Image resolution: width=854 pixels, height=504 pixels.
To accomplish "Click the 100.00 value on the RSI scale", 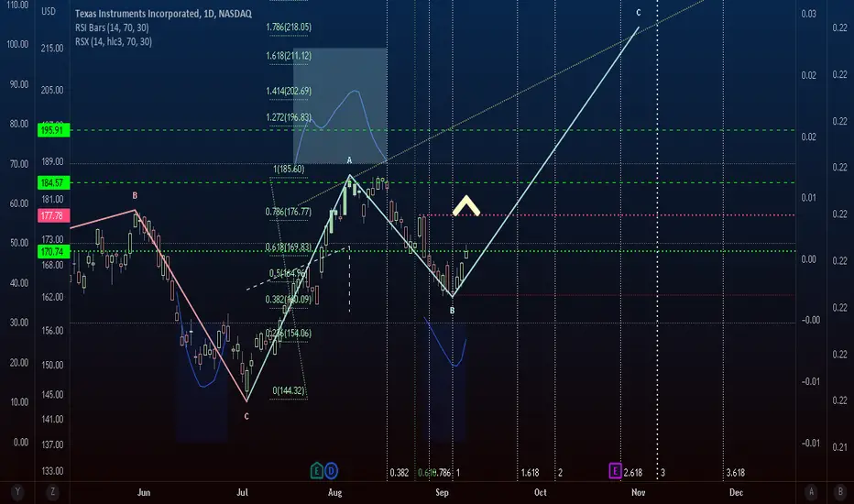I will [x=17, y=45].
